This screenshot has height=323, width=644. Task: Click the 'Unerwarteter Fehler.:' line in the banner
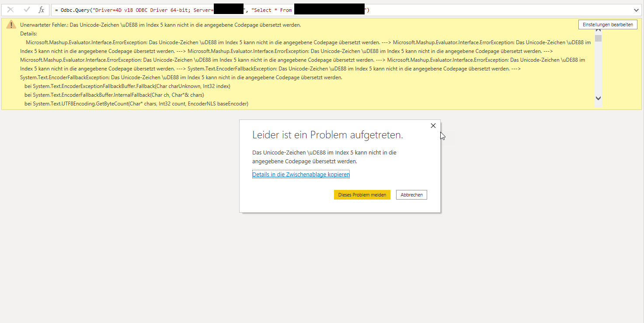point(160,25)
